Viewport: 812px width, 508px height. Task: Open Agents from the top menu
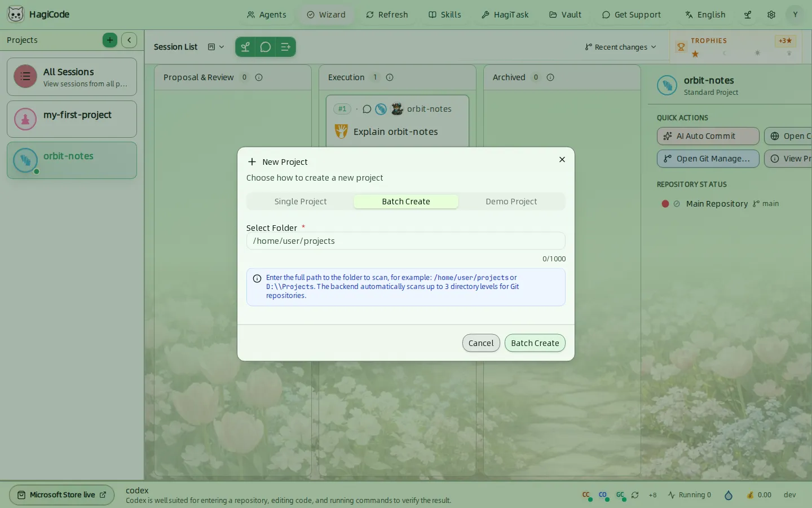tap(267, 15)
